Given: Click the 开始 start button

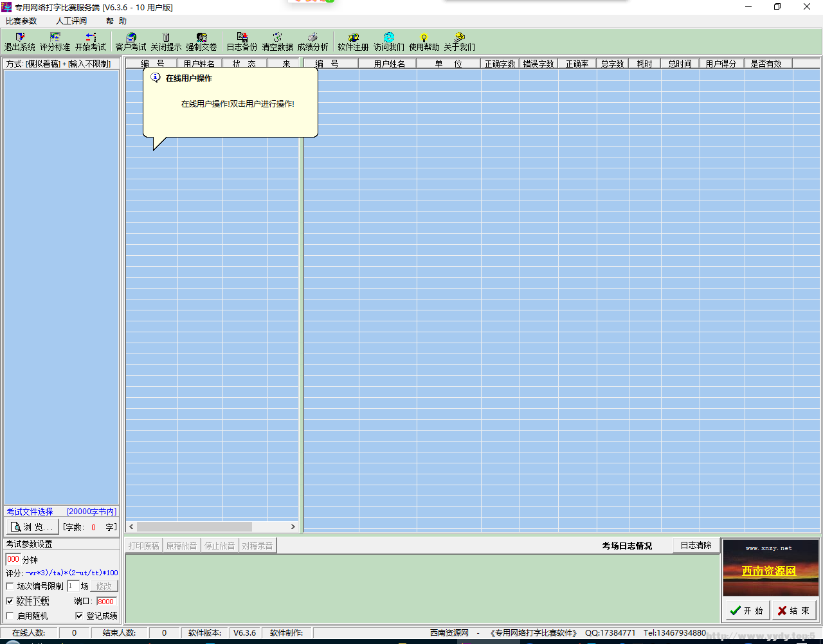Looking at the screenshot, I should pyautogui.click(x=747, y=611).
